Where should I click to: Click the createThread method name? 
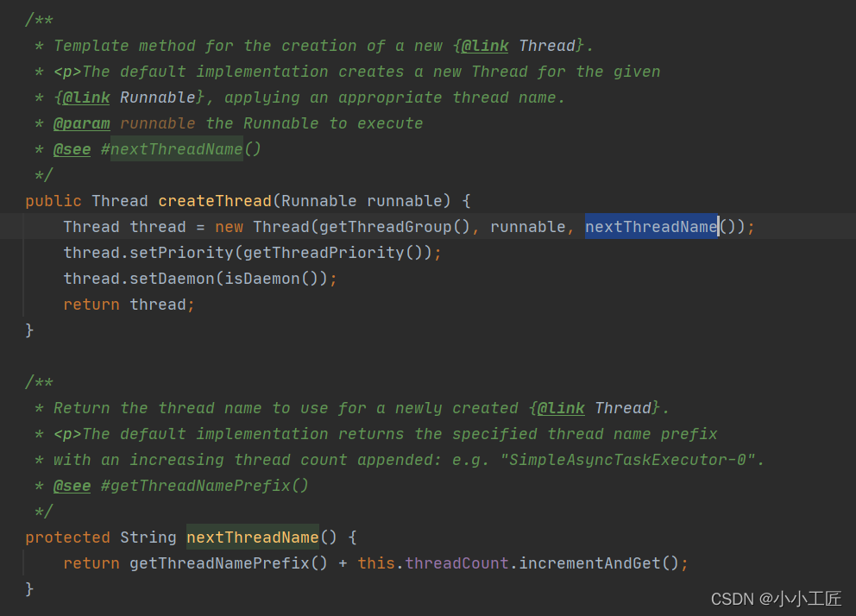(x=214, y=201)
